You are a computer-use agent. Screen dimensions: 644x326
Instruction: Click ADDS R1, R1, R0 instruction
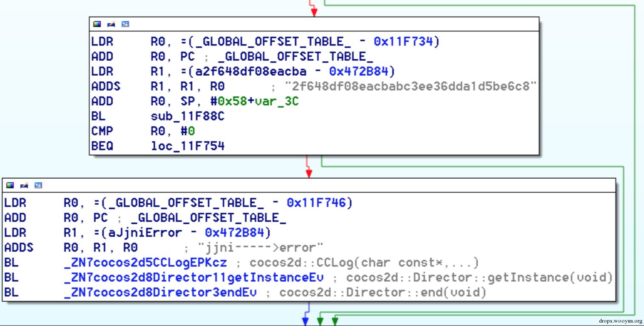point(158,86)
